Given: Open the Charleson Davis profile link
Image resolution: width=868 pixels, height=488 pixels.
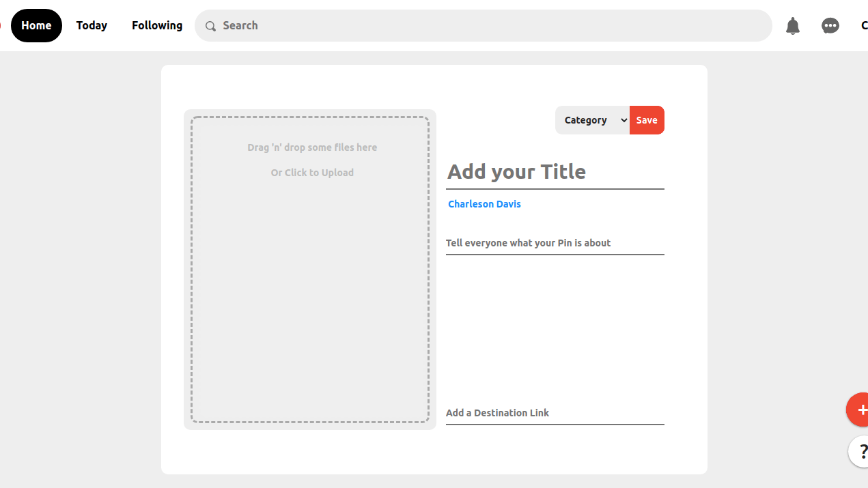Looking at the screenshot, I should tap(484, 204).
